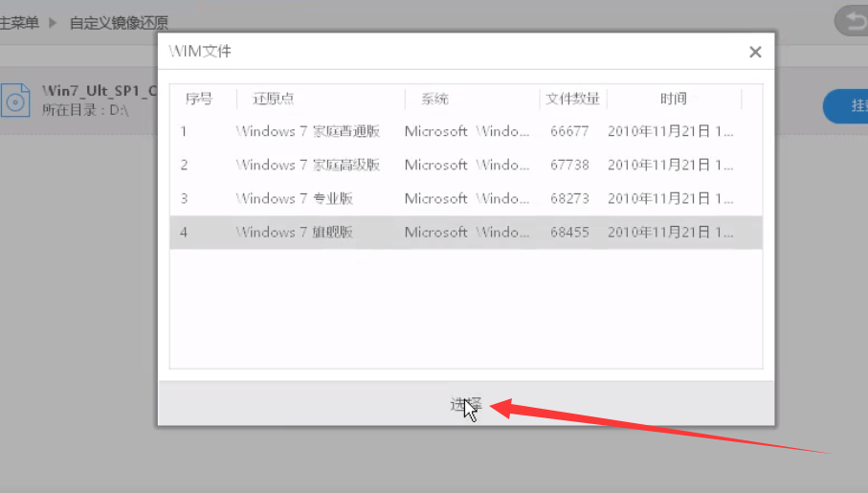
Task: Click the 66677 file count cell
Action: (x=569, y=131)
